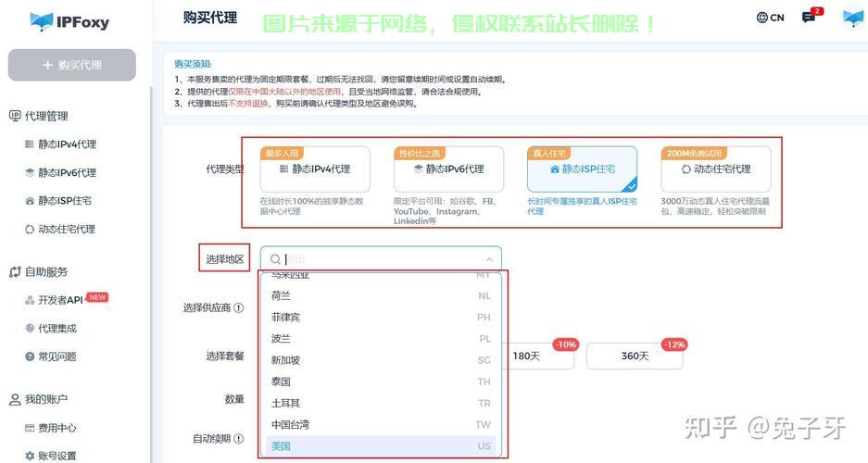This screenshot has height=463, width=868.
Task: Type in the region search input field
Action: [380, 259]
